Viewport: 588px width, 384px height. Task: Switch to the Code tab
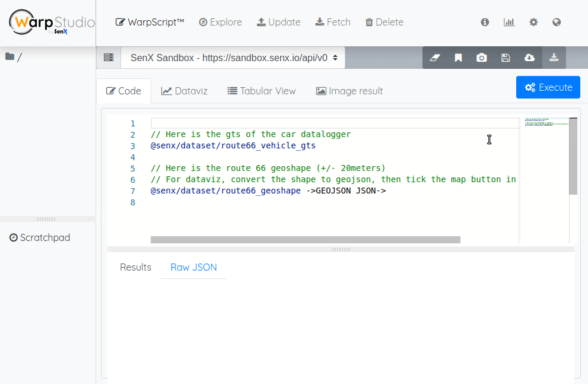124,91
